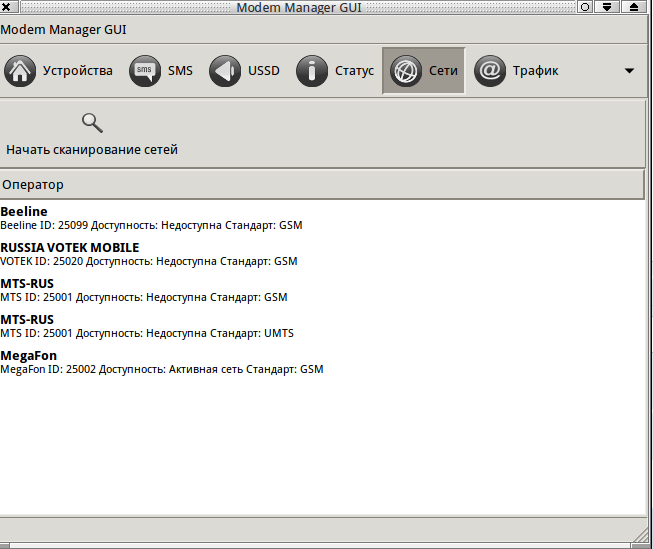
Task: Click the title bar up-arrow maximize button
Action: click(634, 7)
